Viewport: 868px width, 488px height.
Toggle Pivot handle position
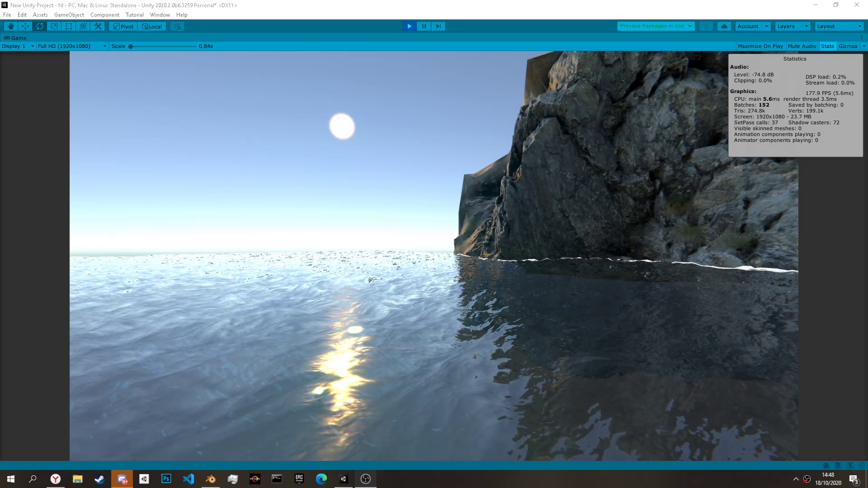[123, 26]
